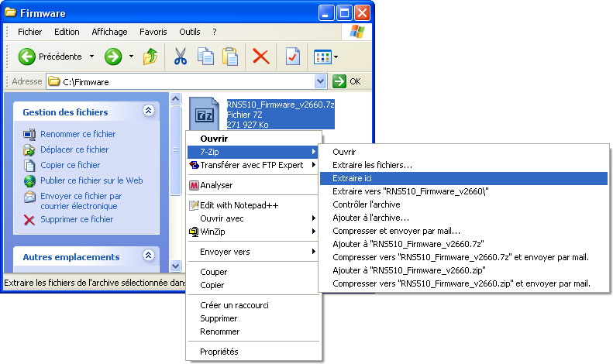Image resolution: width=613 pixels, height=364 pixels.
Task: Click Publier ce fichier sur le Web
Action: click(91, 180)
